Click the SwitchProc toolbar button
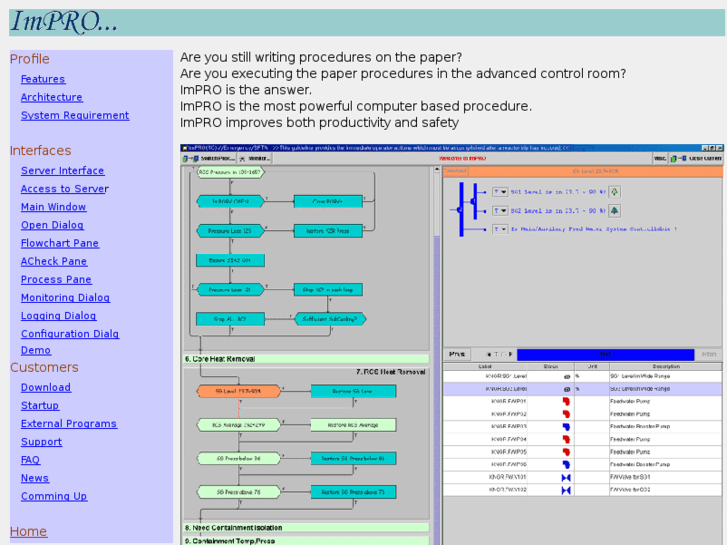Image resolution: width=727 pixels, height=545 pixels. 209,159
